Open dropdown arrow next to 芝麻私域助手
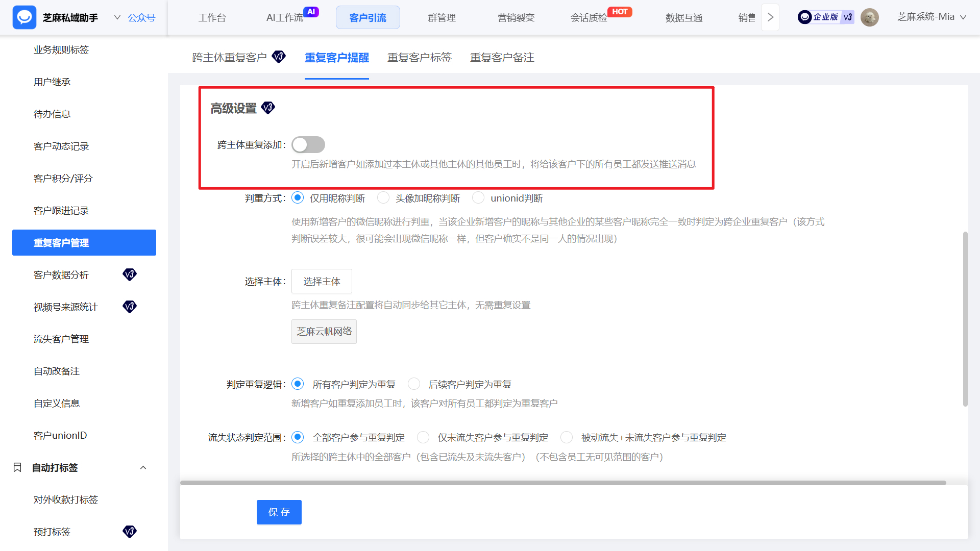980x551 pixels. pos(117,17)
